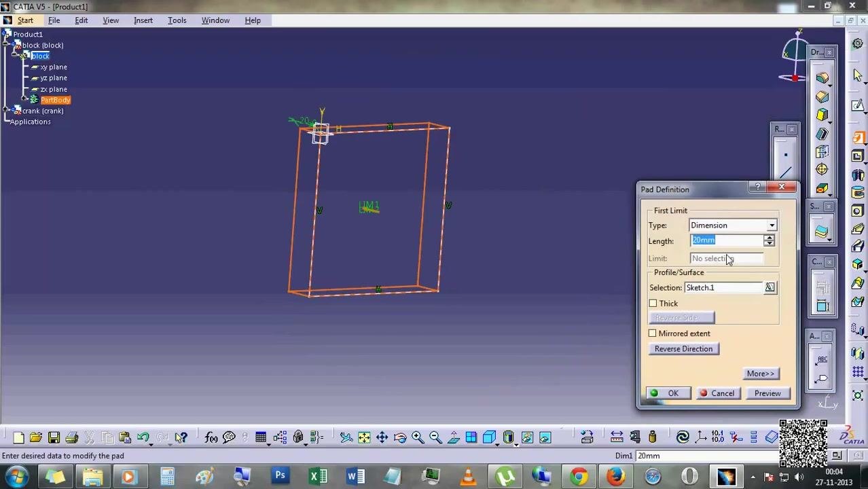Click the Zoom Out magnifier icon
Screen dimensions: 868x489
(435, 437)
